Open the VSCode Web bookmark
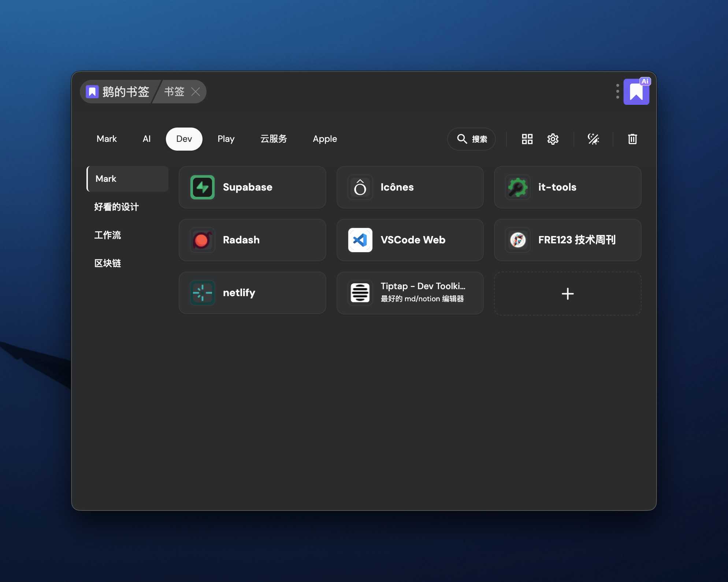 (410, 240)
